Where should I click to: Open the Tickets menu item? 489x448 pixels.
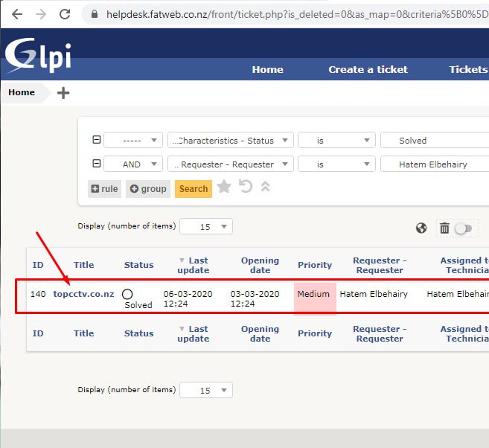pyautogui.click(x=468, y=69)
